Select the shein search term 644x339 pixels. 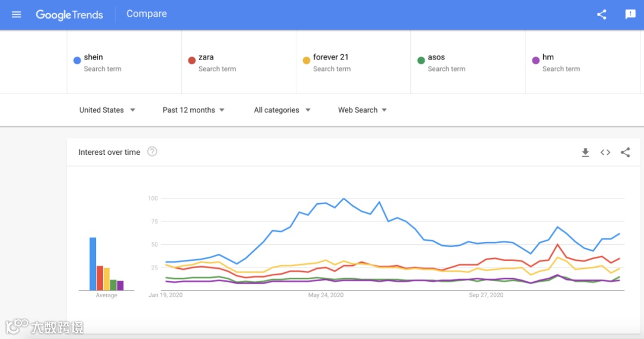[x=94, y=57]
